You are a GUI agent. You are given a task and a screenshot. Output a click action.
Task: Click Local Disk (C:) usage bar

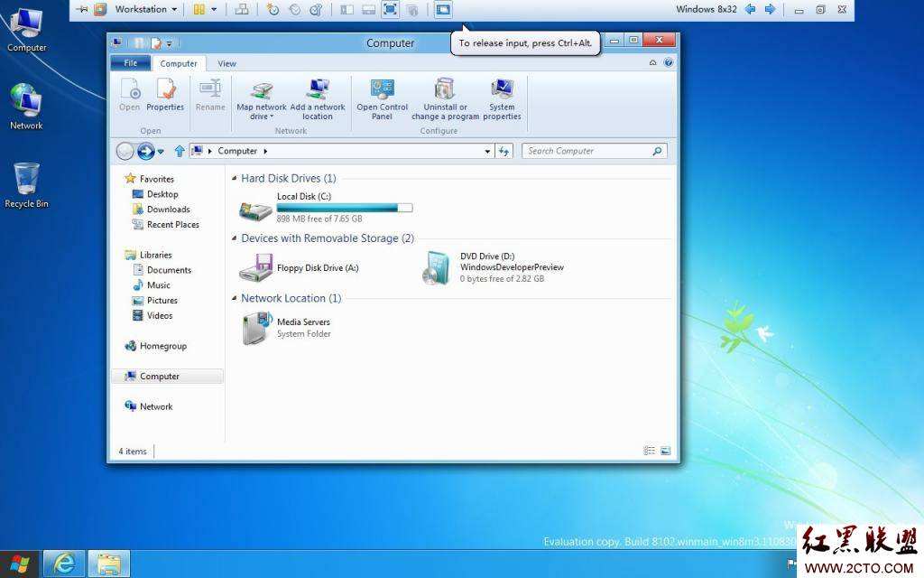coord(345,208)
